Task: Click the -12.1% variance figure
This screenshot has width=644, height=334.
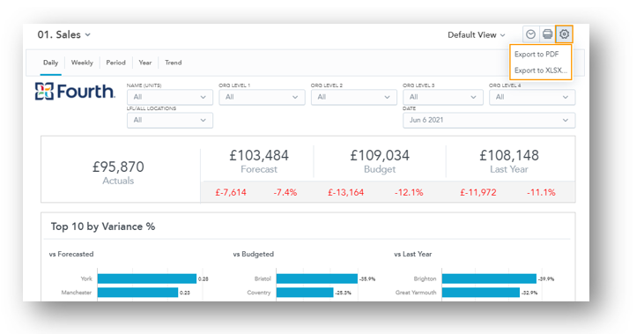Action: (409, 192)
